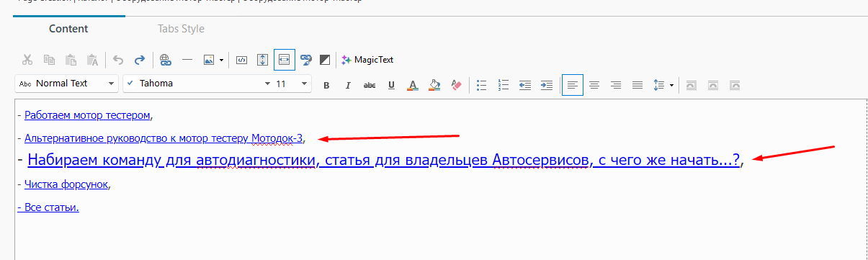Redo the last undone action
868x260 pixels.
point(140,60)
